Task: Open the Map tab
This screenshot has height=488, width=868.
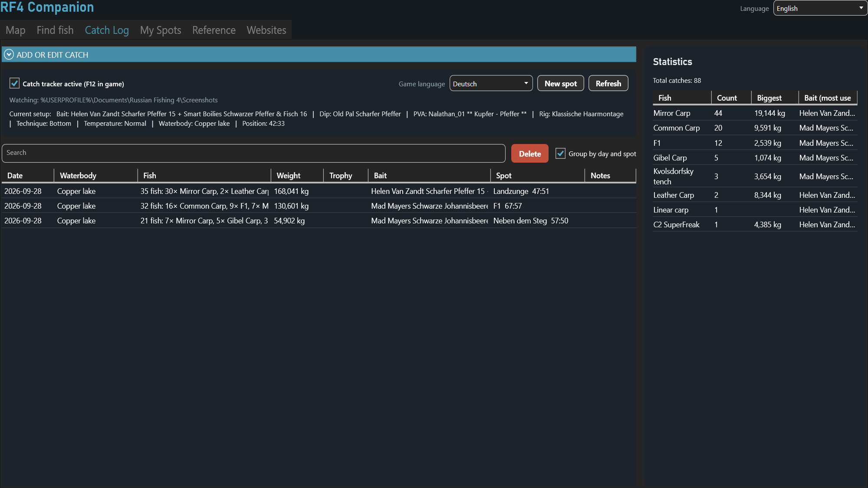Action: coord(16,30)
